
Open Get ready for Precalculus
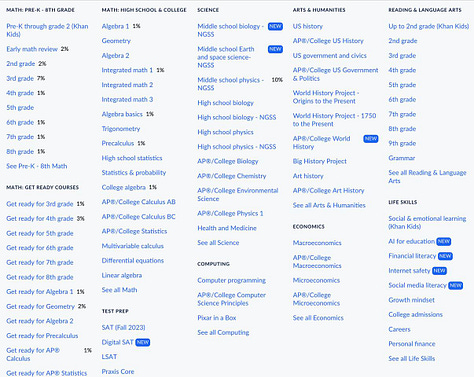[x=42, y=336]
